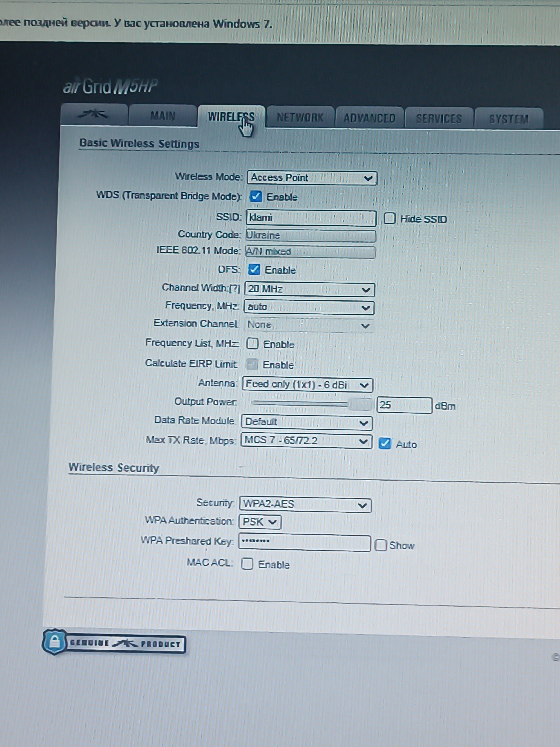Click the Genuine Product badge
560x747 pixels.
point(114,643)
